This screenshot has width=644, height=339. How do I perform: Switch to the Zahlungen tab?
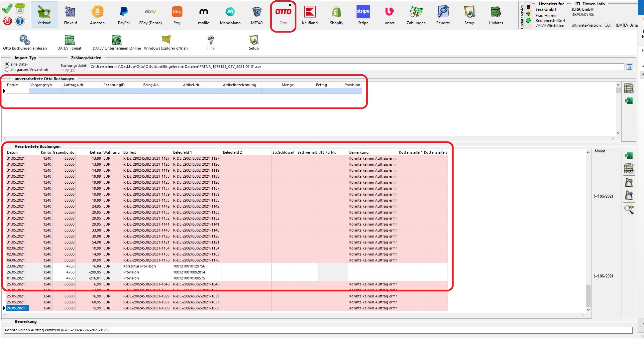tap(416, 15)
